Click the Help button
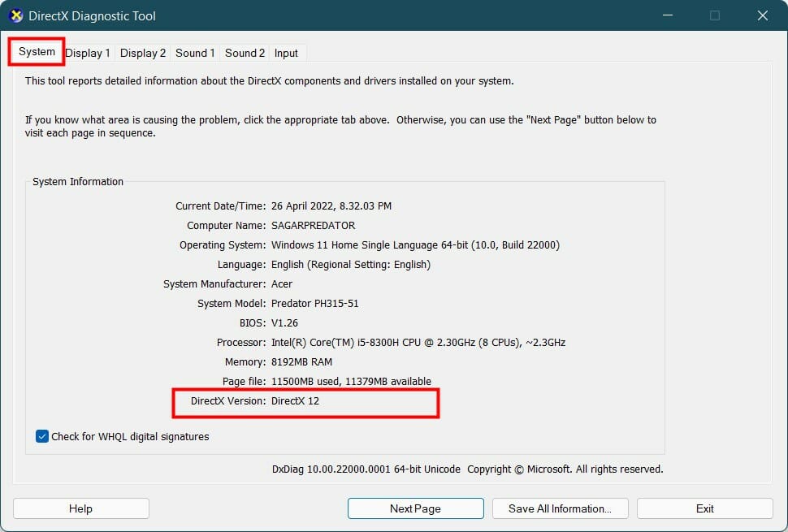This screenshot has width=788, height=532. click(81, 508)
